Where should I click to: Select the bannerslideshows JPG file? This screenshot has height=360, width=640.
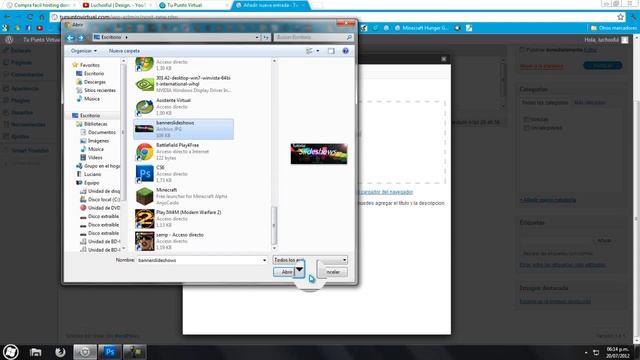184,129
